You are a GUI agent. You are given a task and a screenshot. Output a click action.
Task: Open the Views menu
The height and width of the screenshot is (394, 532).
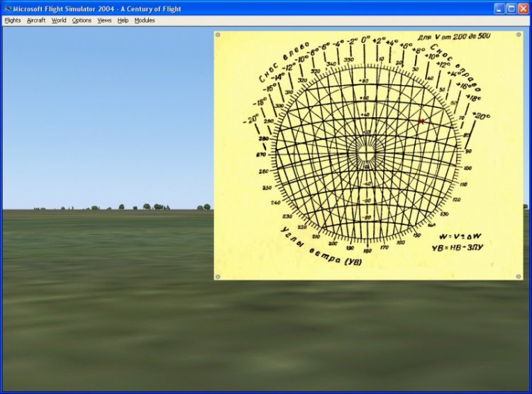click(x=104, y=21)
